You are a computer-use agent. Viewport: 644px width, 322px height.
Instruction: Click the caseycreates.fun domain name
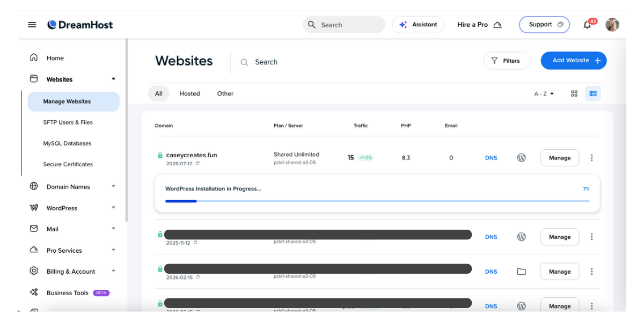pyautogui.click(x=192, y=155)
